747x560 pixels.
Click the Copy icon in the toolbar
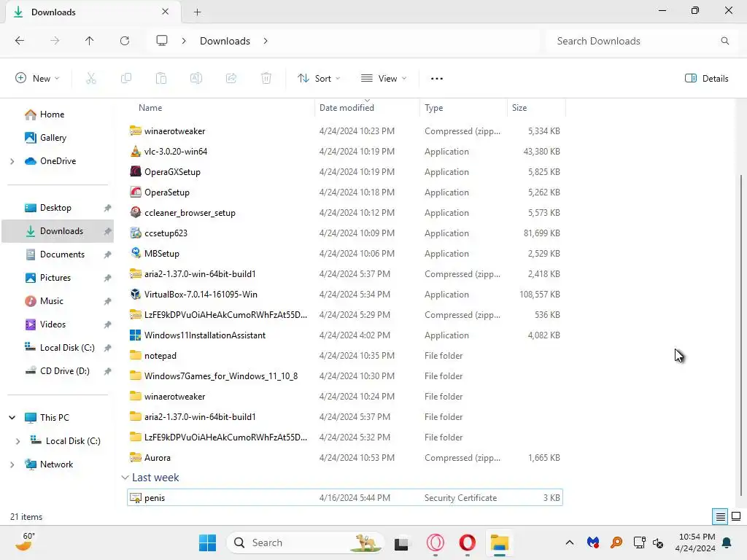point(126,79)
